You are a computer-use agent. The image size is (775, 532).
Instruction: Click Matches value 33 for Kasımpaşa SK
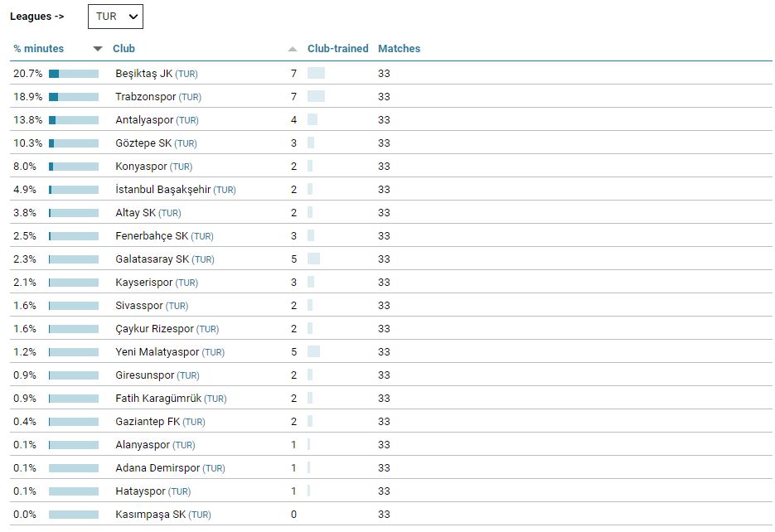384,515
